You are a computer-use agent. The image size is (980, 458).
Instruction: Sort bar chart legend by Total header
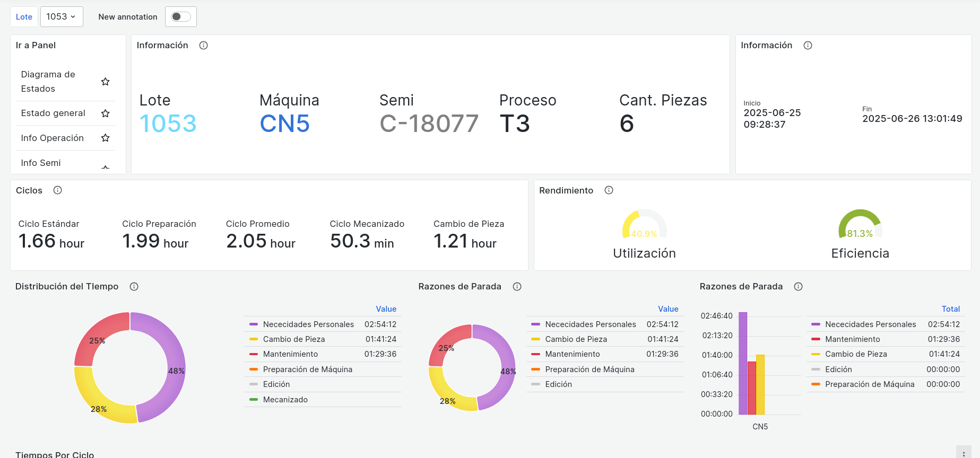tap(950, 309)
